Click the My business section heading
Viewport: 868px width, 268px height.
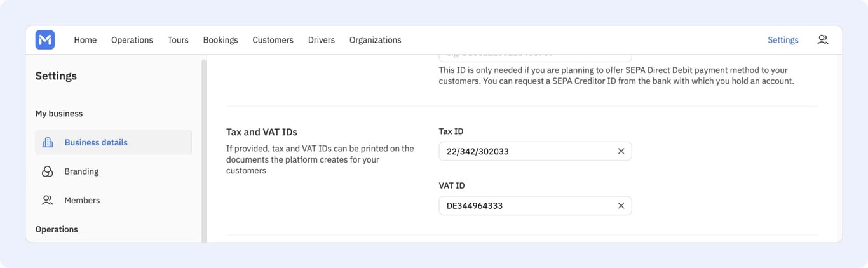(x=59, y=114)
